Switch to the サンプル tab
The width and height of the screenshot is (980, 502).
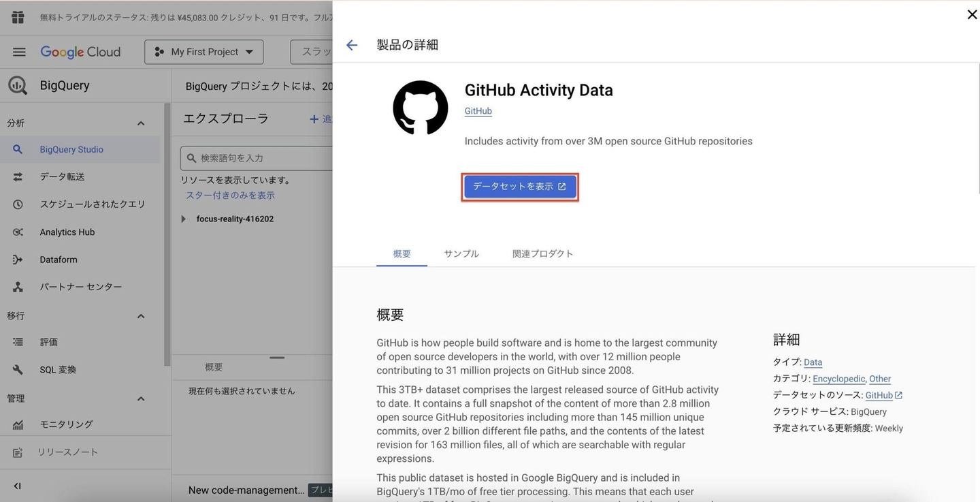[x=461, y=253]
